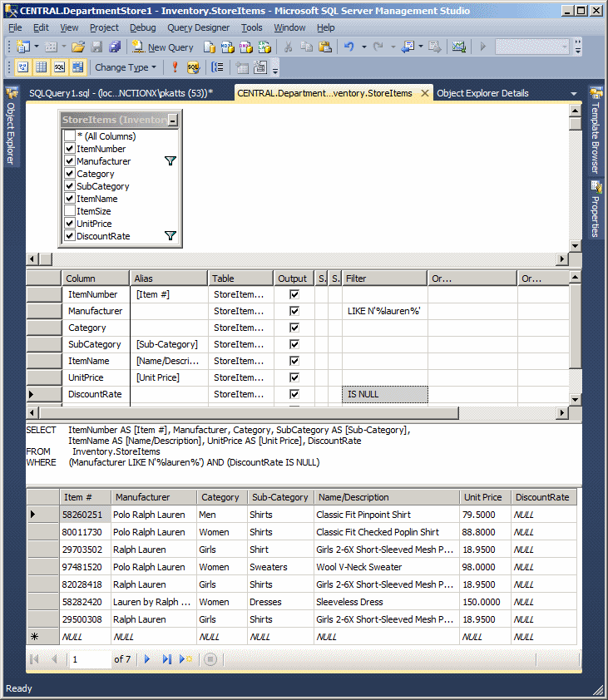Move to a new results row
Screen dimensions: 608x700
(185, 659)
